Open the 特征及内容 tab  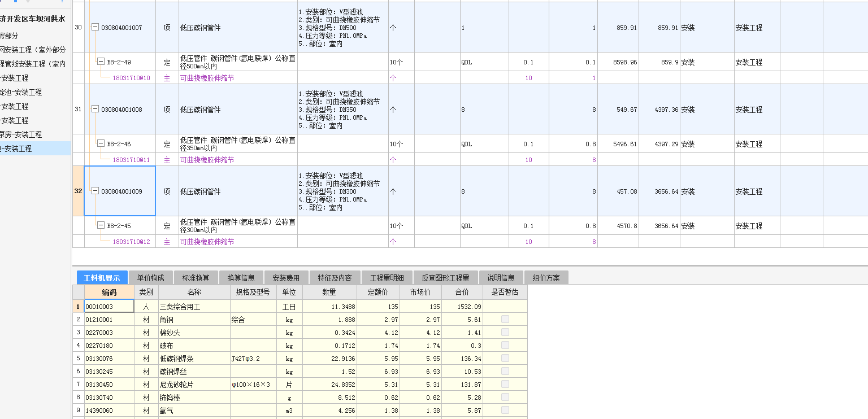335,278
